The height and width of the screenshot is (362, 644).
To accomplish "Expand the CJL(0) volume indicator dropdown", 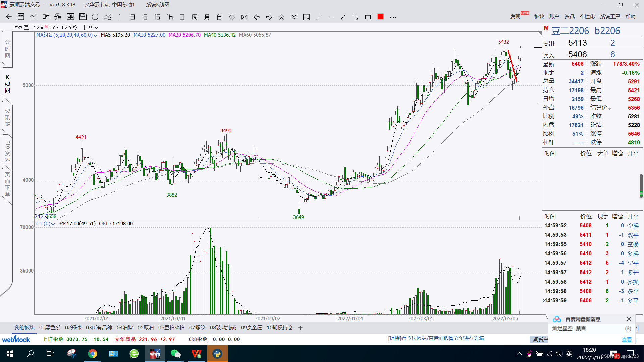I will 45,224.
